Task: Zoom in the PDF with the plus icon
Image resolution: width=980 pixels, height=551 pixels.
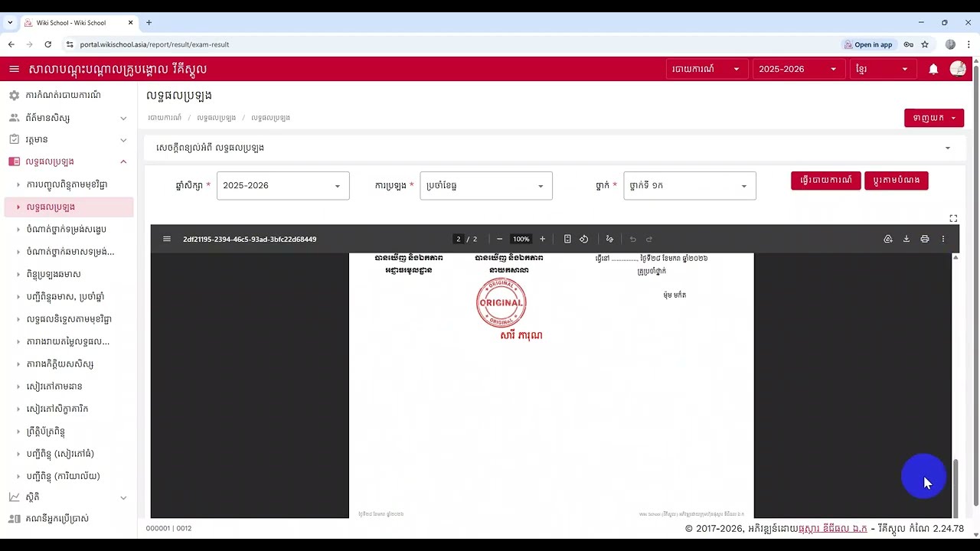Action: coord(542,239)
